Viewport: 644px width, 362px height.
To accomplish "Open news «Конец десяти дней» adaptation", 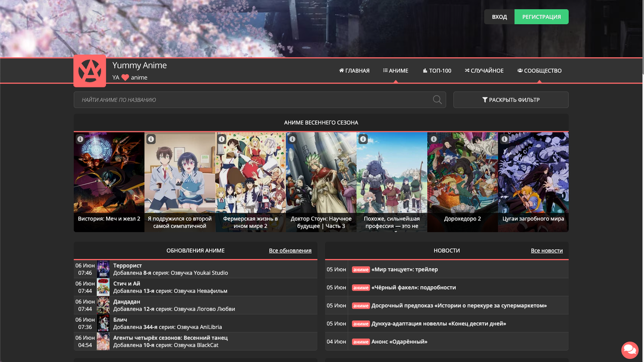I will pos(438,324).
